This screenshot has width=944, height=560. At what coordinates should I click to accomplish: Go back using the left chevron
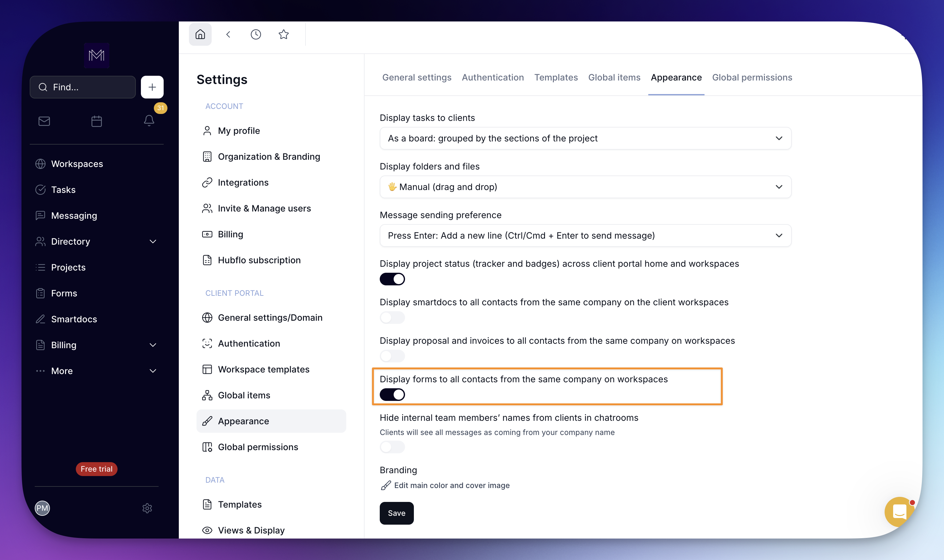228,34
